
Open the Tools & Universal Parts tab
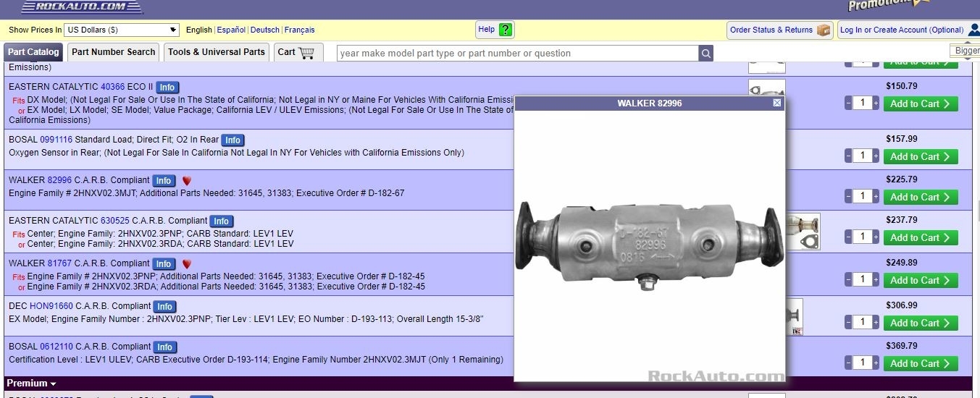217,52
